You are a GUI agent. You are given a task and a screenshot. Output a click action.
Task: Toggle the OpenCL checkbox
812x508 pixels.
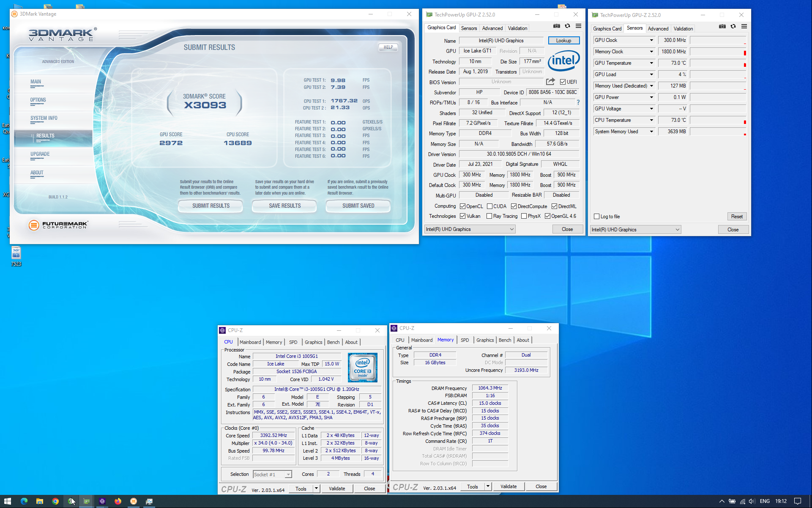tap(463, 206)
